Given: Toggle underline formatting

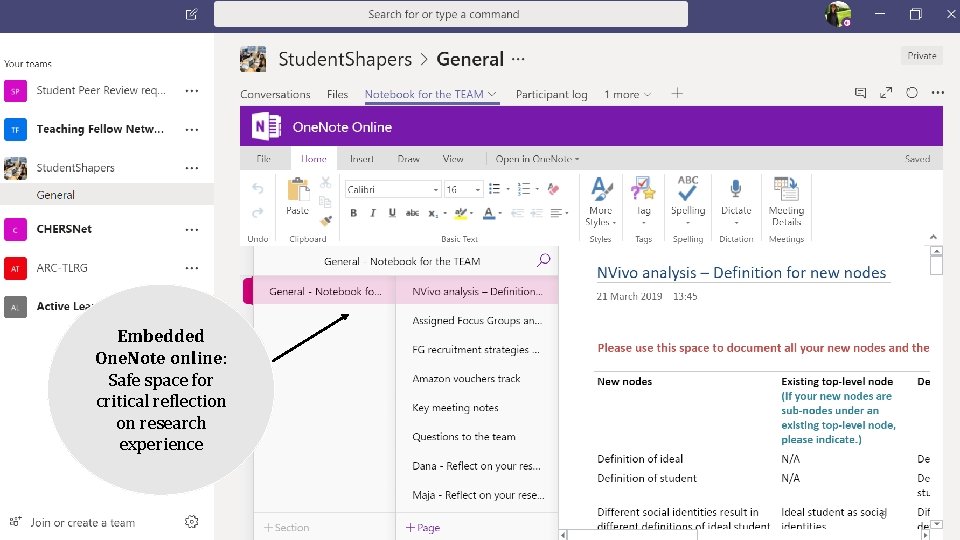Looking at the screenshot, I should (x=392, y=213).
